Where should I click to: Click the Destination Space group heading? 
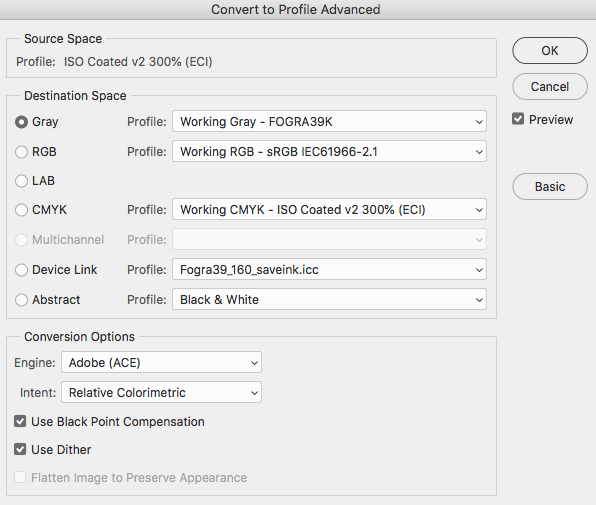point(75,96)
